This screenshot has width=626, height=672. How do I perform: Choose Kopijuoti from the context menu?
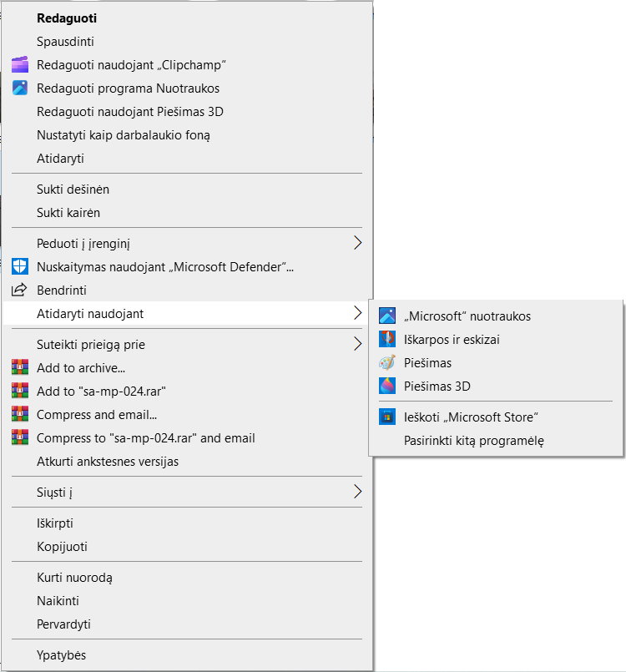[62, 547]
